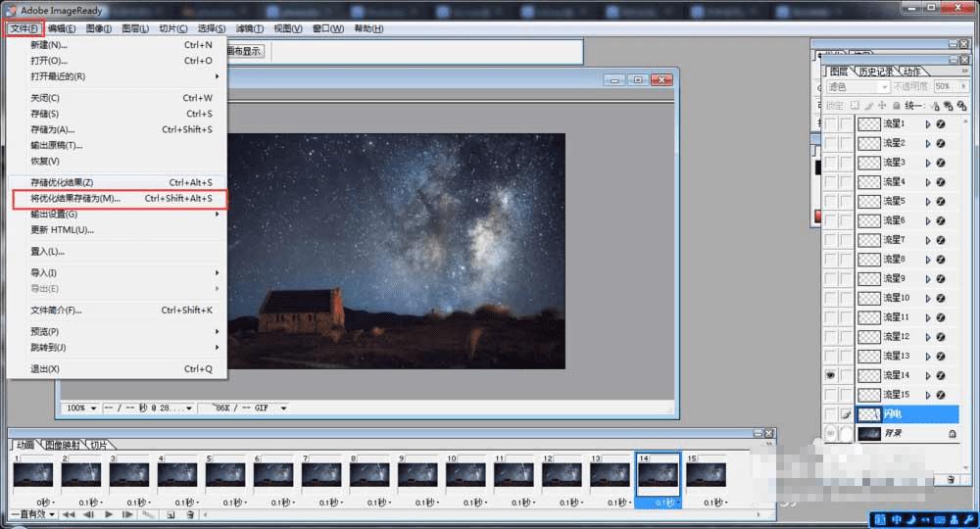Show the 流星2 layer via its eye box
Viewport: 980px width, 529px height.
tap(831, 144)
